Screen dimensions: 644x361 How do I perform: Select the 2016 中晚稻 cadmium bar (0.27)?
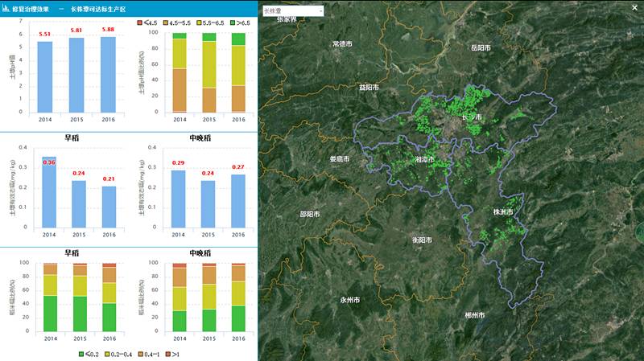coord(237,201)
